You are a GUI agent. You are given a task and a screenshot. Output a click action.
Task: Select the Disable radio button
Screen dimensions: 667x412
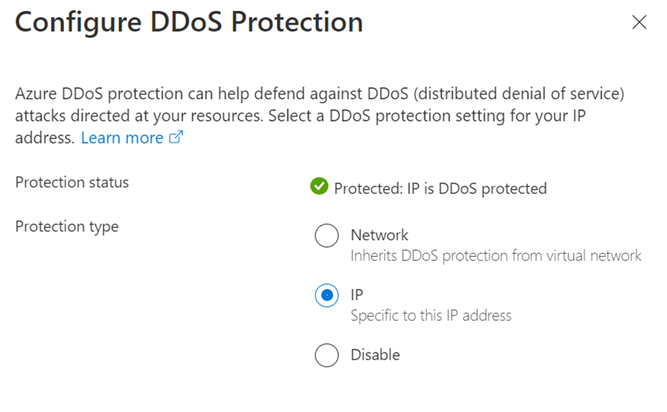(x=327, y=355)
